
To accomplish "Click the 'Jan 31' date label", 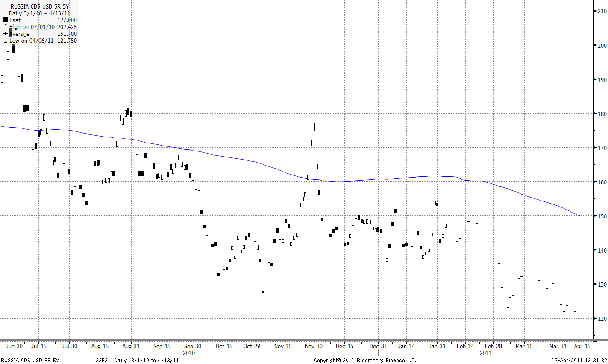I will tap(437, 346).
